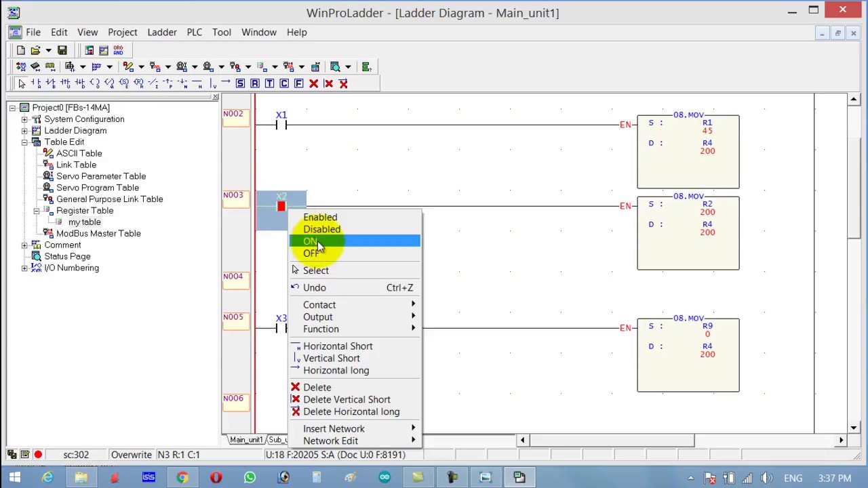Select ASCII Table in project tree

pyautogui.click(x=79, y=153)
